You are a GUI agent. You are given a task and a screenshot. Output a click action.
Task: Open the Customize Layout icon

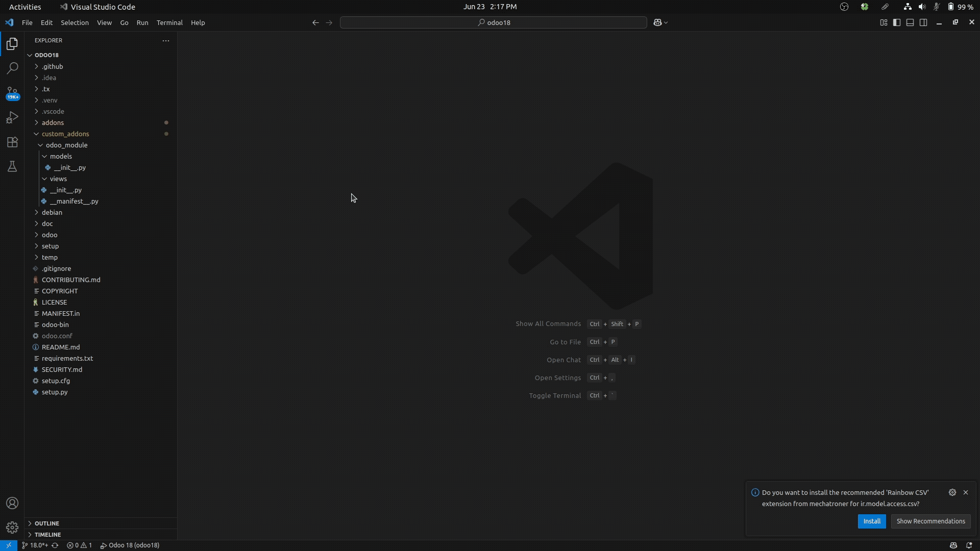click(x=884, y=22)
